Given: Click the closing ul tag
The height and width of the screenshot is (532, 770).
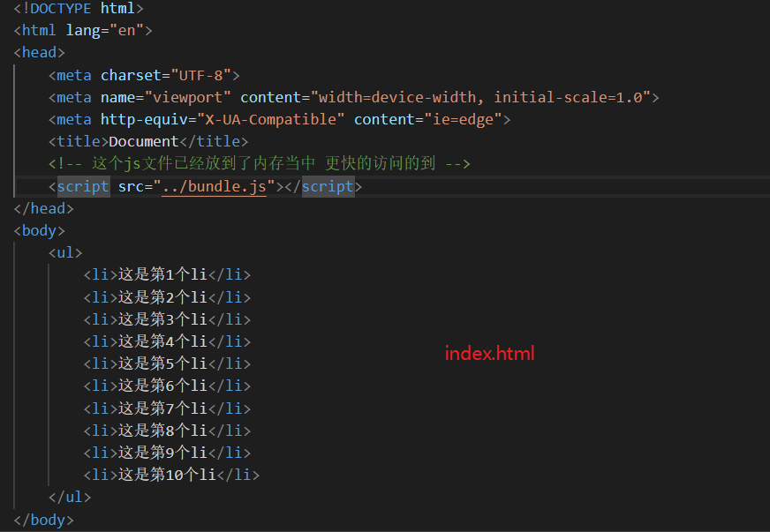Looking at the screenshot, I should 70,498.
